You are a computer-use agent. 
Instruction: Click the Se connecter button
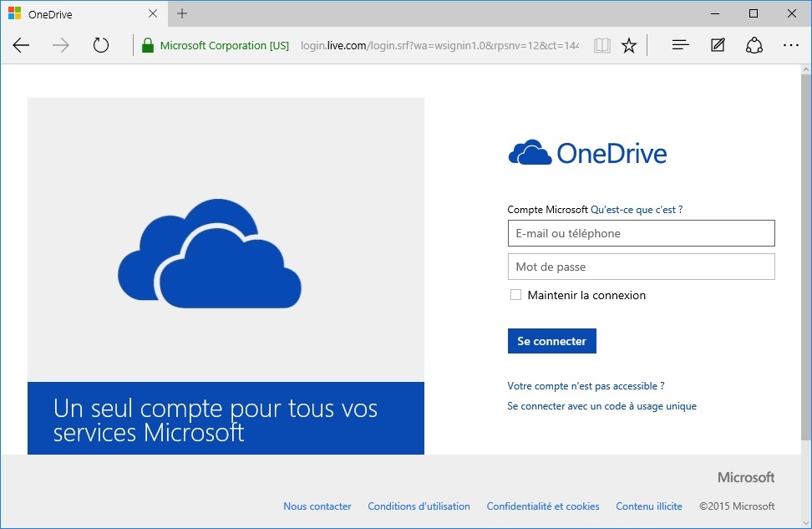552,341
